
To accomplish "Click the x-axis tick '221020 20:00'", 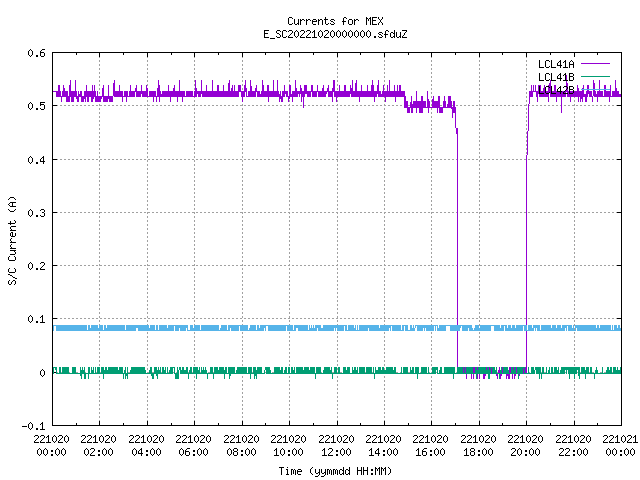I will point(525,446).
